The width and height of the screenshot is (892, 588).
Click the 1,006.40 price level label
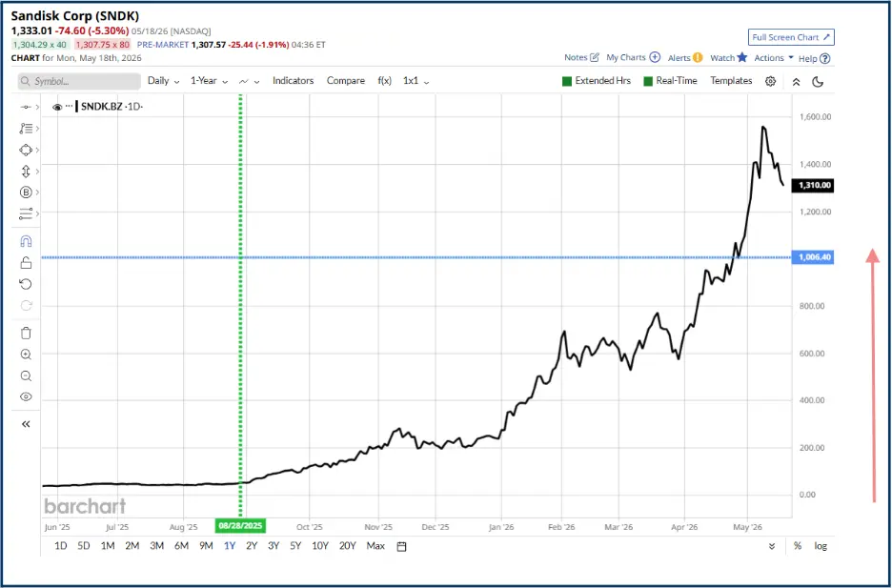click(x=812, y=257)
